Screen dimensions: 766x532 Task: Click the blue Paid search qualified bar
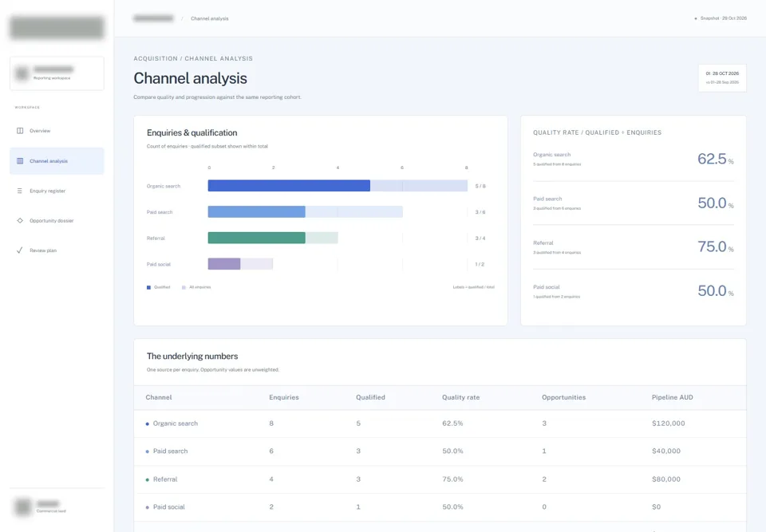point(256,211)
